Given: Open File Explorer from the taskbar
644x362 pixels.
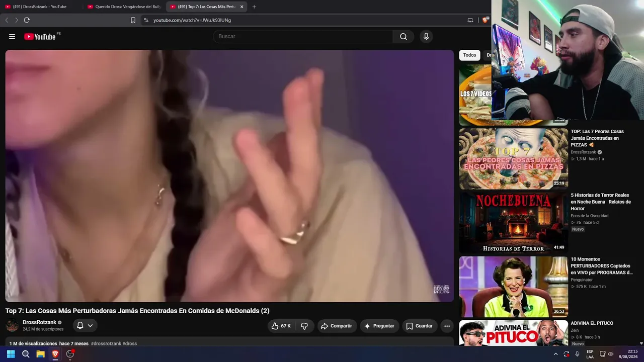Looking at the screenshot, I should (40, 354).
